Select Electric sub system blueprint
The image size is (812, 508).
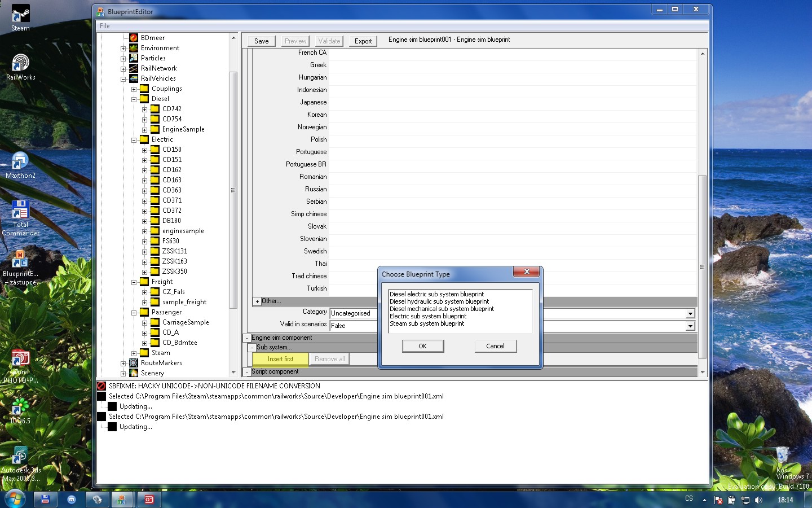428,316
